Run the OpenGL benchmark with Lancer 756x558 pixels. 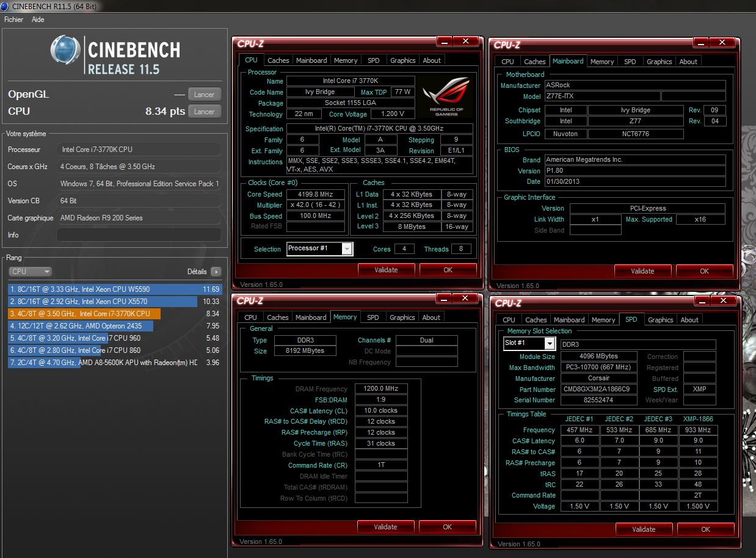click(204, 95)
